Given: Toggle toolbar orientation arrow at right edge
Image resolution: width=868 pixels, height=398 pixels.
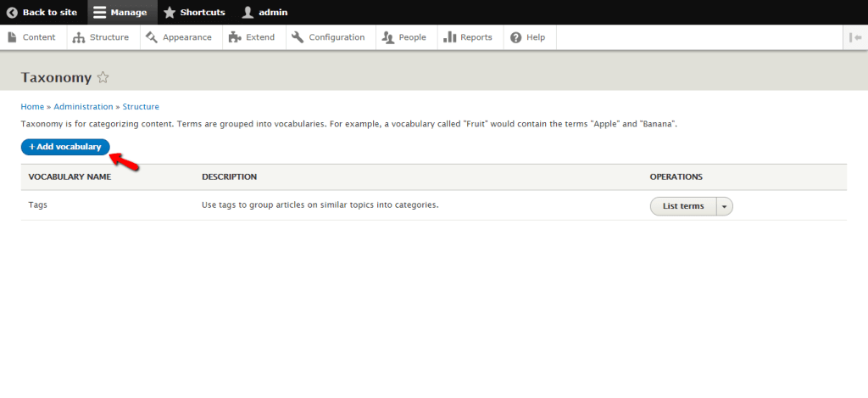Looking at the screenshot, I should [856, 37].
